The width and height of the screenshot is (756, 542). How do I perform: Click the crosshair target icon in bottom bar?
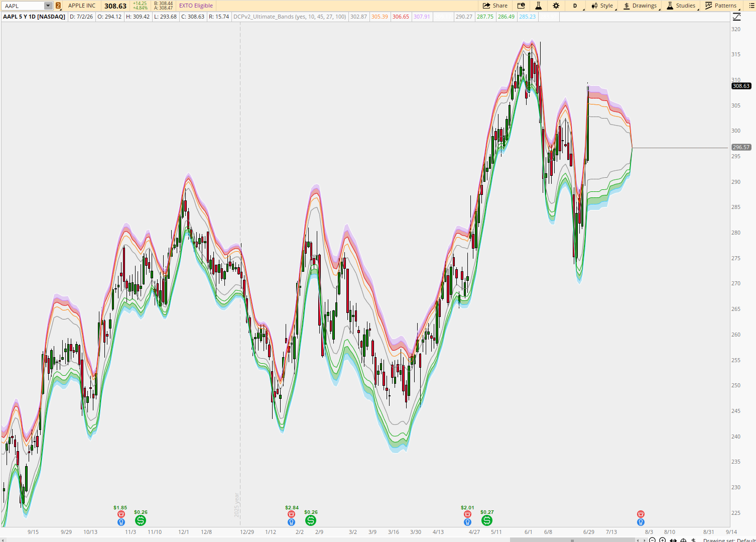[683, 540]
